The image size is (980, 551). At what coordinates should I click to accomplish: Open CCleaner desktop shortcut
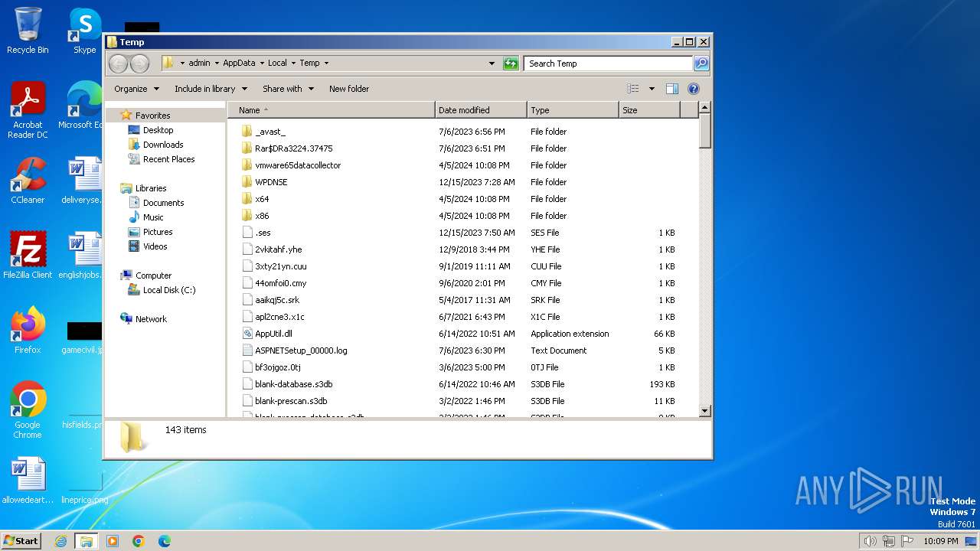click(x=28, y=181)
